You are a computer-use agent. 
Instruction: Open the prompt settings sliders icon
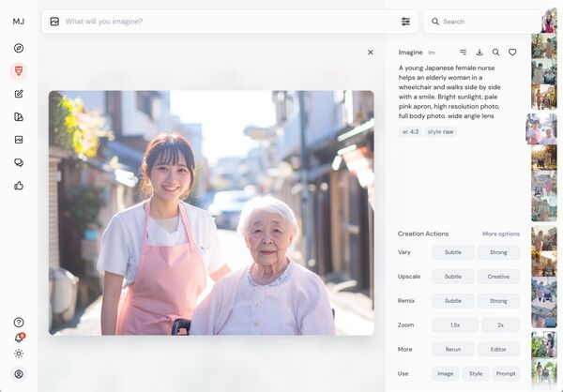click(x=405, y=22)
